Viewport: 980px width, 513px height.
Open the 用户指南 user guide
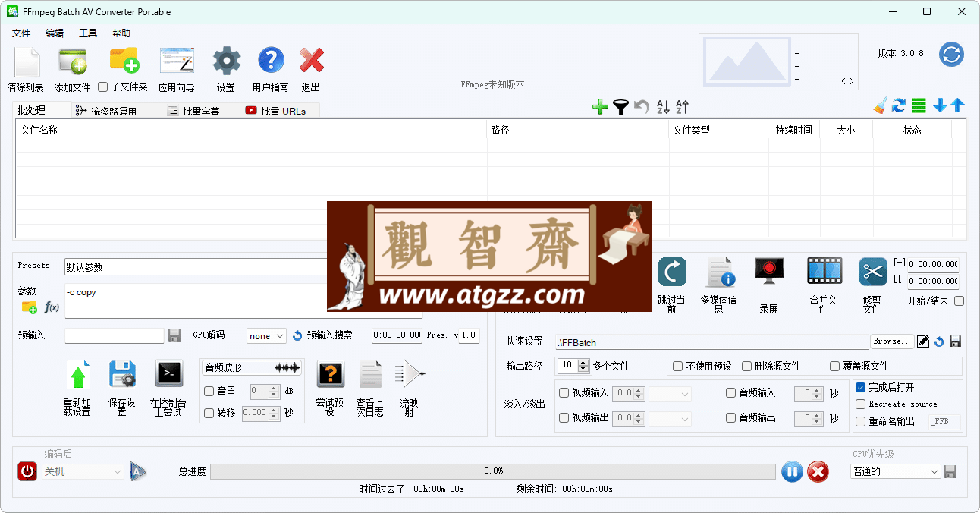(271, 60)
